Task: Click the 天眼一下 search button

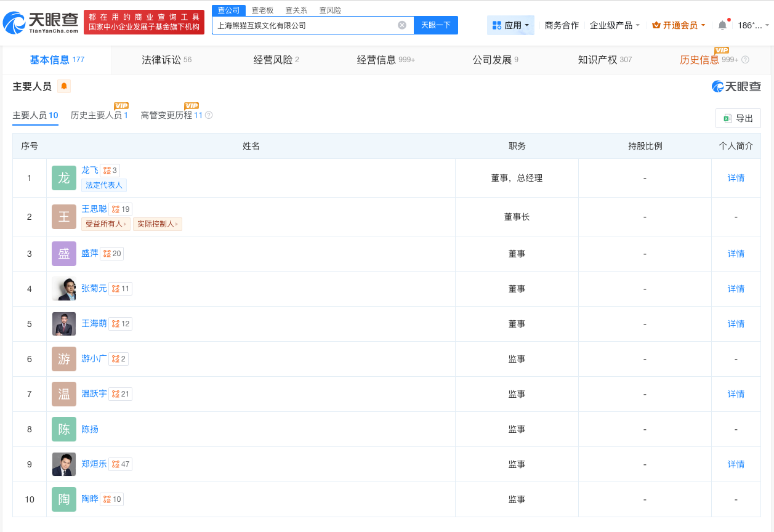Action: (x=436, y=25)
